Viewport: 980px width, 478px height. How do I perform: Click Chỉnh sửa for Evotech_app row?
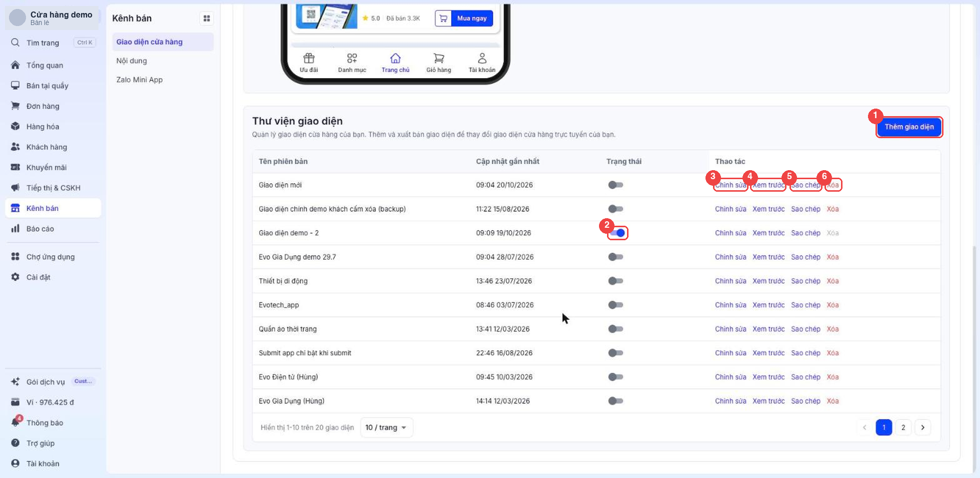pyautogui.click(x=730, y=305)
